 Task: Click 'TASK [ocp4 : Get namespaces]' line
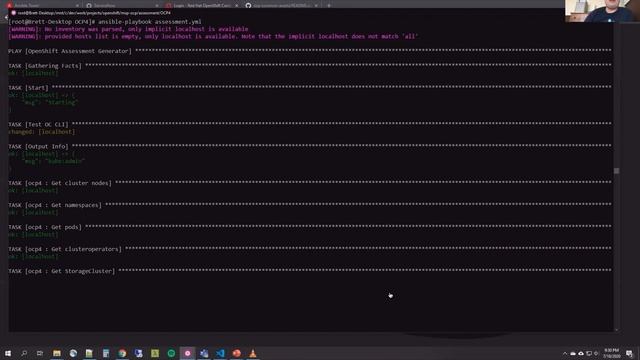pos(55,205)
